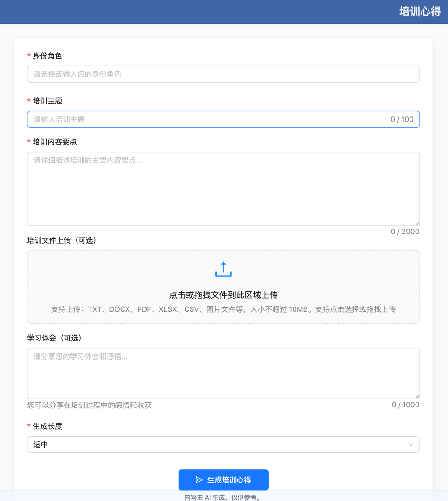Click inside the 培训内容要点 textarea
Image resolution: width=448 pixels, height=501 pixels.
click(223, 188)
